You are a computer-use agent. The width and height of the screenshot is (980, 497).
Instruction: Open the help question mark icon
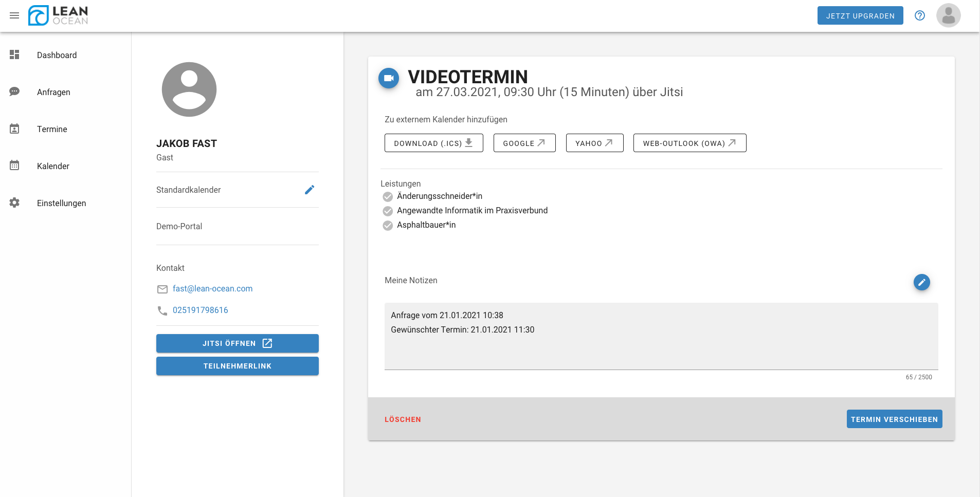(x=920, y=15)
